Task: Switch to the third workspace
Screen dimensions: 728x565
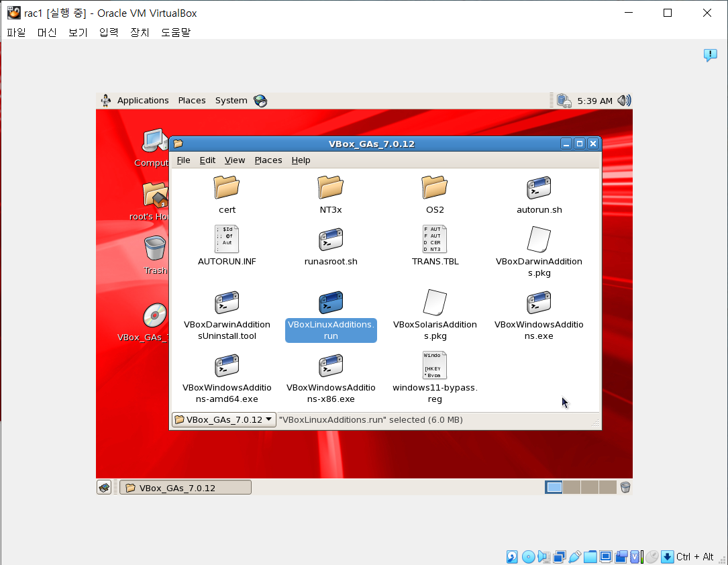Action: pos(590,487)
